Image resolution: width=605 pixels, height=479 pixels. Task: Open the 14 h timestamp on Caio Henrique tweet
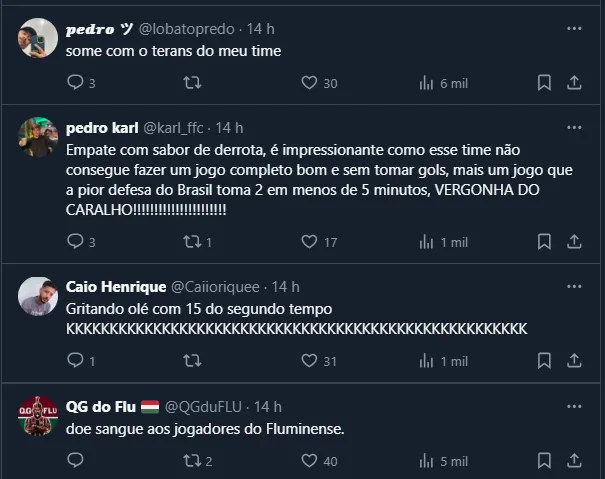[286, 287]
